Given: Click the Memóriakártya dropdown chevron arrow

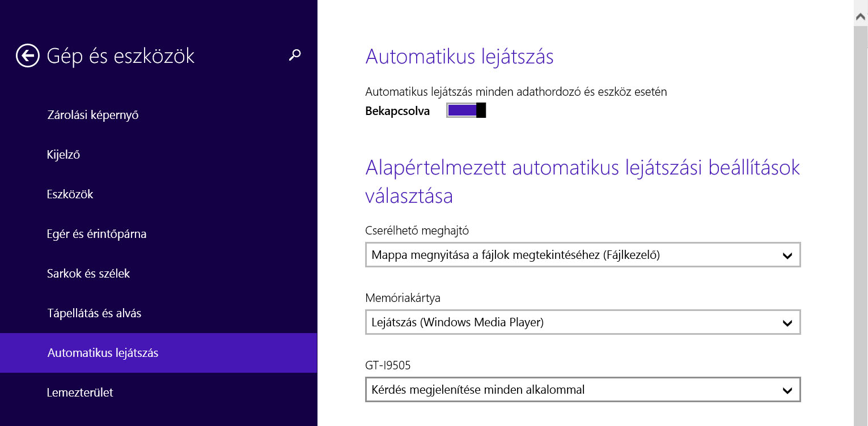Looking at the screenshot, I should (787, 323).
